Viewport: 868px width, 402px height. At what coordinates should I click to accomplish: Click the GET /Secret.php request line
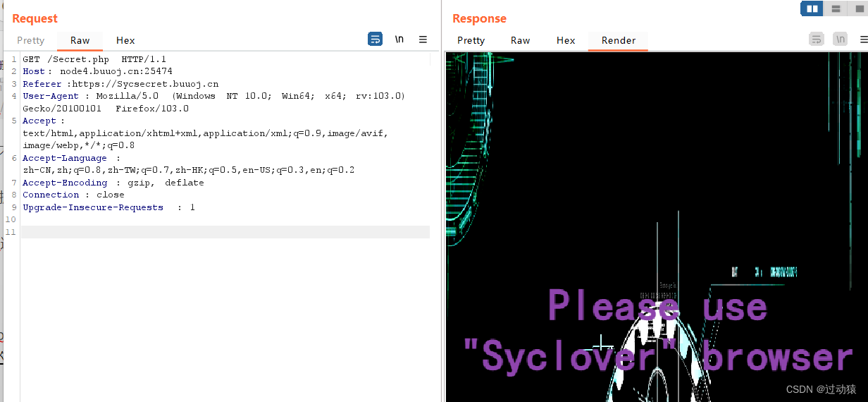click(x=94, y=59)
